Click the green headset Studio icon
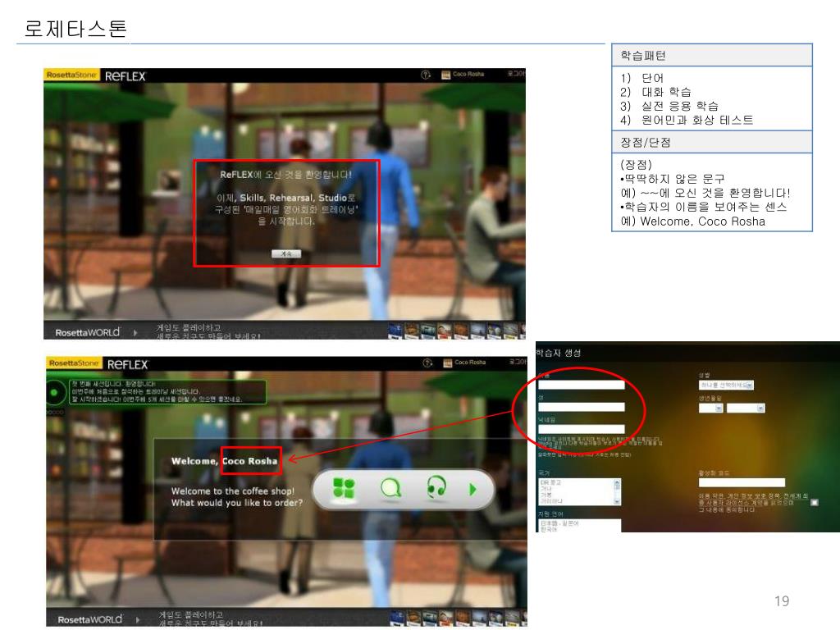 pyautogui.click(x=436, y=487)
